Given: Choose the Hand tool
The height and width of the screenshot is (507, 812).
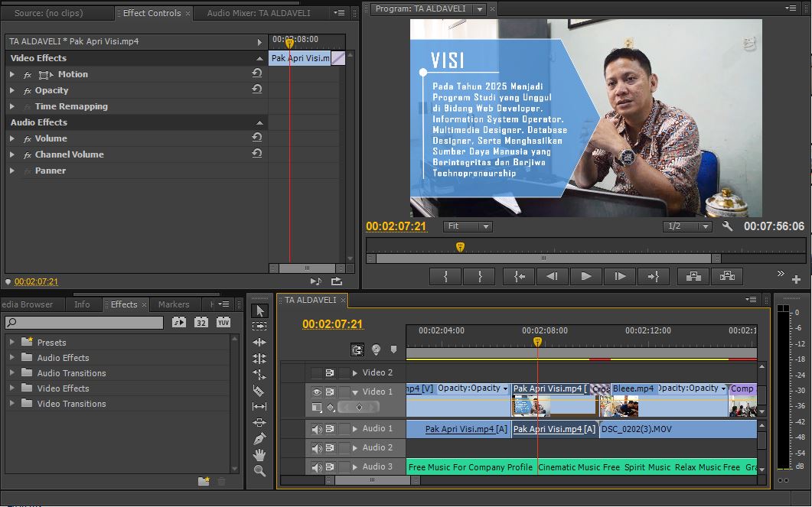Looking at the screenshot, I should click(259, 455).
